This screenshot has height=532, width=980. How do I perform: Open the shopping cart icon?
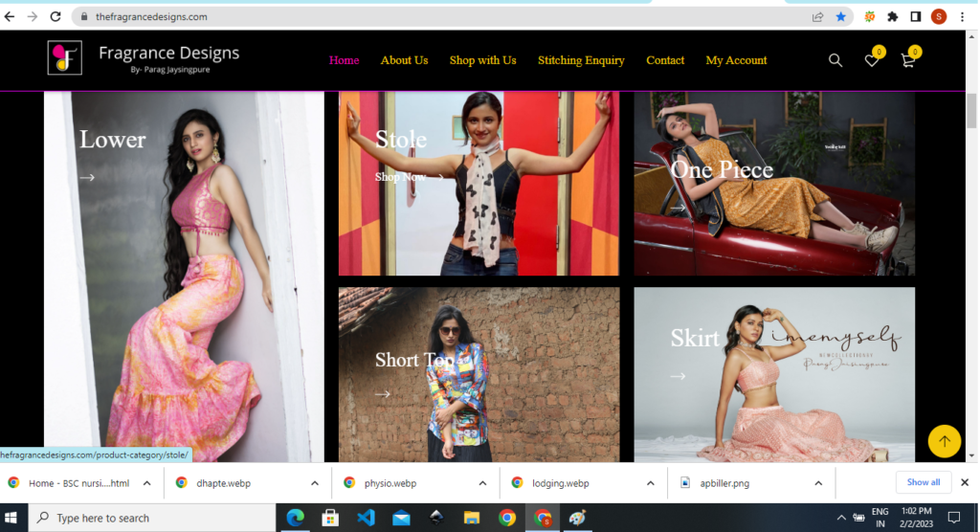(x=909, y=58)
